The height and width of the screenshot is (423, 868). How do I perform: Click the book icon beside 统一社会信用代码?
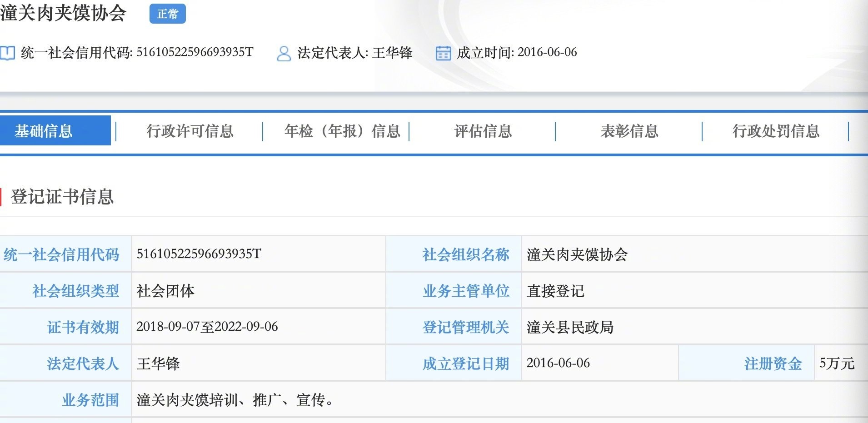8,53
